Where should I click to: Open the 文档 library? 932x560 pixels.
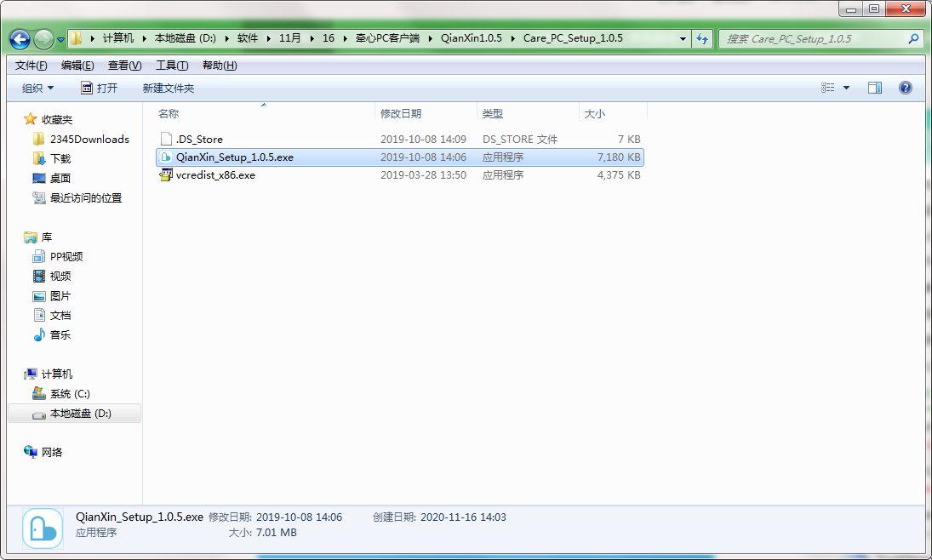pyautogui.click(x=60, y=315)
